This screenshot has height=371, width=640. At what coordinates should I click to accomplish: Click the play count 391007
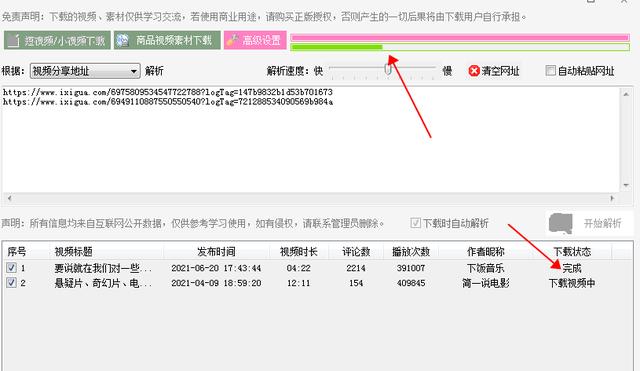point(411,268)
